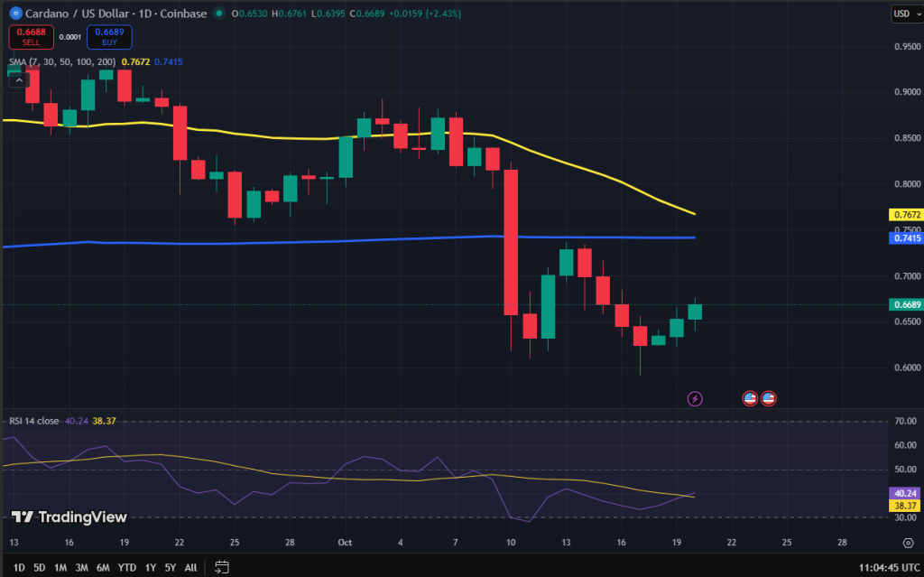
Task: Open the economic events lightning bolt icon
Action: tap(695, 397)
